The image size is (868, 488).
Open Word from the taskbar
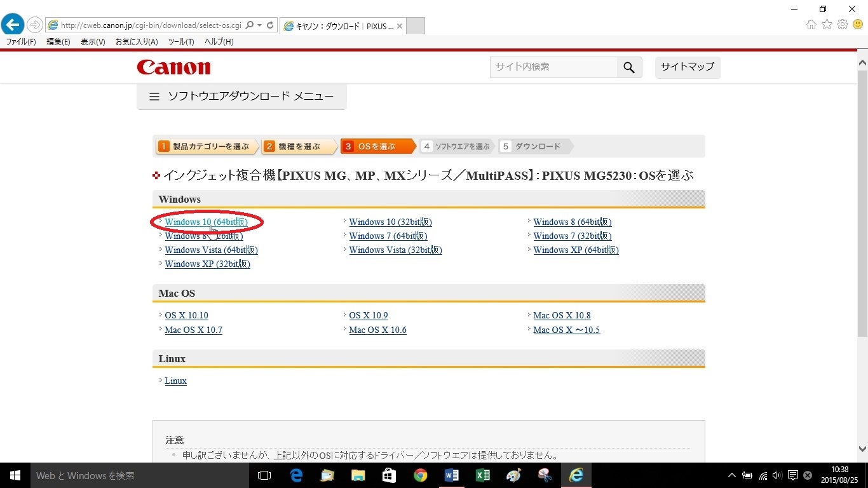click(x=451, y=475)
